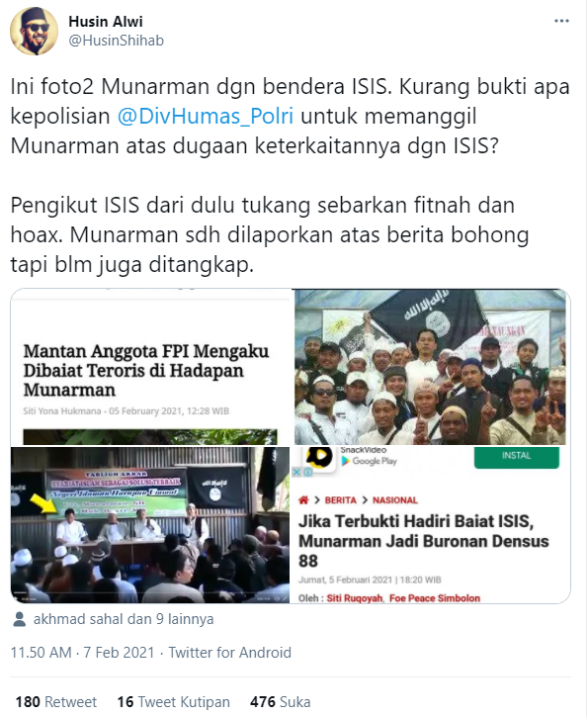Click the tagged people person icon

tap(19, 619)
